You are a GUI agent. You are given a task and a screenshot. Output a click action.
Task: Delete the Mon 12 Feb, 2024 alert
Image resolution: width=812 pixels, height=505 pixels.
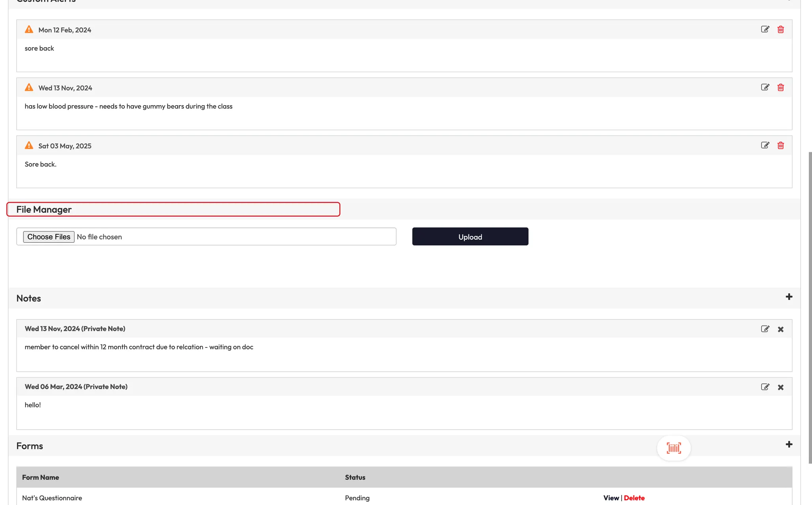click(x=780, y=29)
